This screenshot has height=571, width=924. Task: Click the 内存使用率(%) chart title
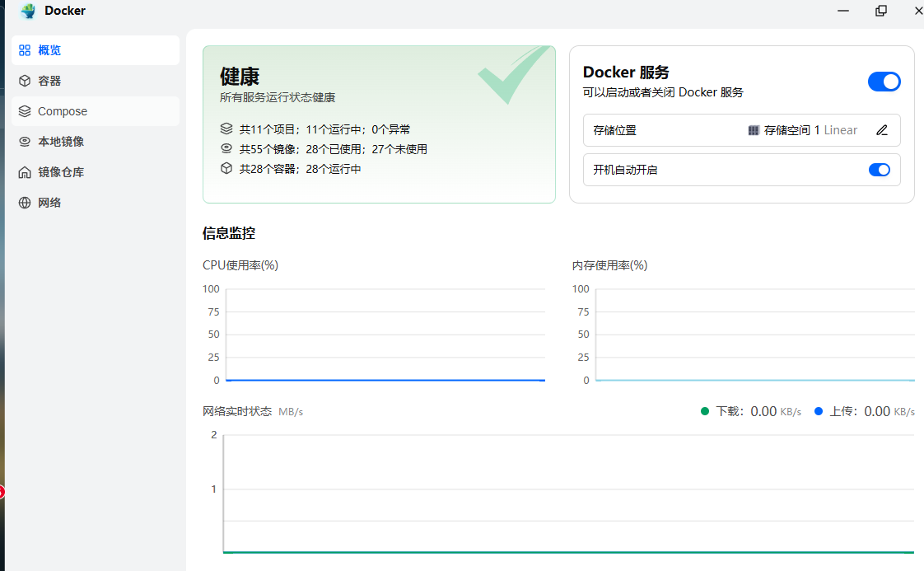point(609,265)
